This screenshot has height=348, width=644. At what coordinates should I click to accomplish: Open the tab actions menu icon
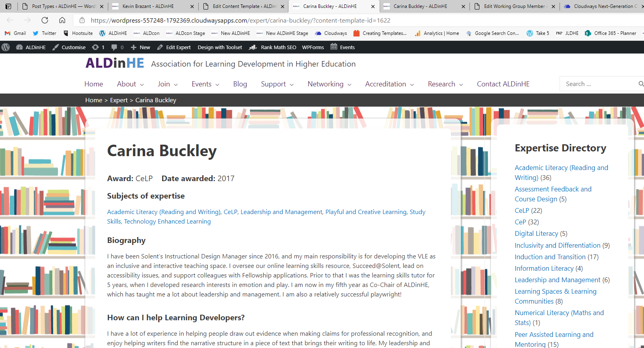[x=8, y=6]
